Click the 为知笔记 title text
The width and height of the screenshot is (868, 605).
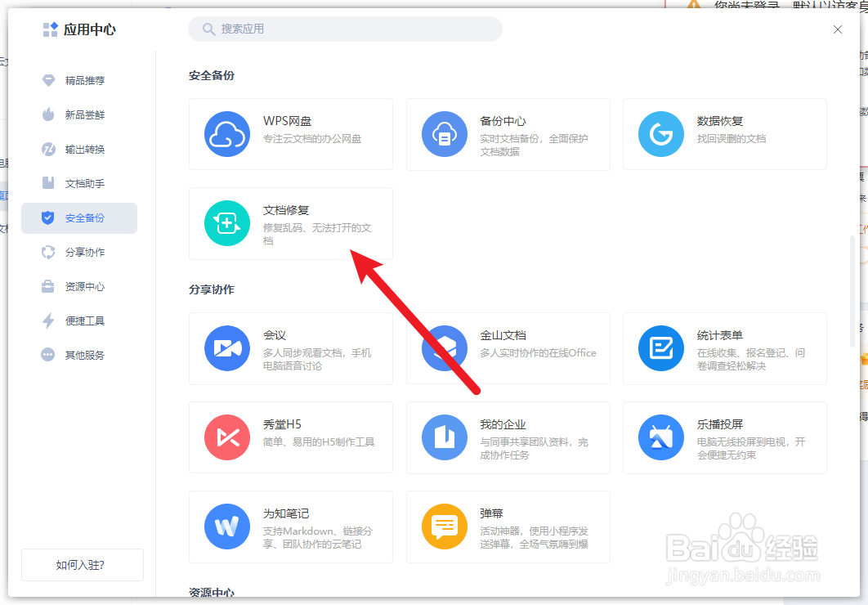point(286,513)
